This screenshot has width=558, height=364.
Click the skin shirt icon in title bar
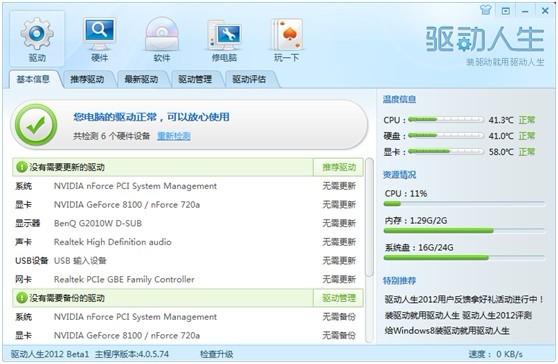486,10
